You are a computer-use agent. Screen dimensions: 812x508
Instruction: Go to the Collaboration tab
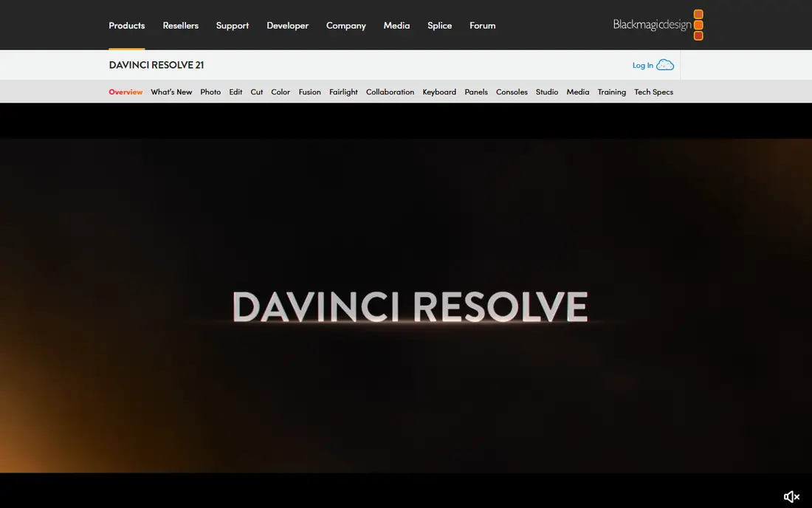click(390, 92)
